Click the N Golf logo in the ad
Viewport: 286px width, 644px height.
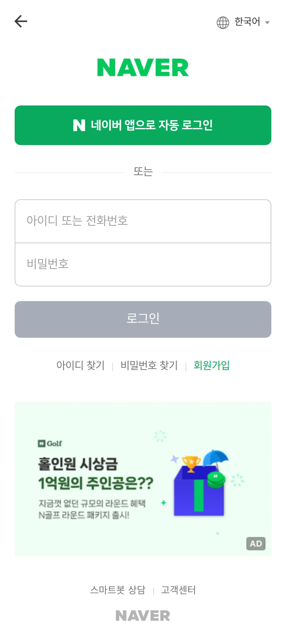[x=50, y=443]
